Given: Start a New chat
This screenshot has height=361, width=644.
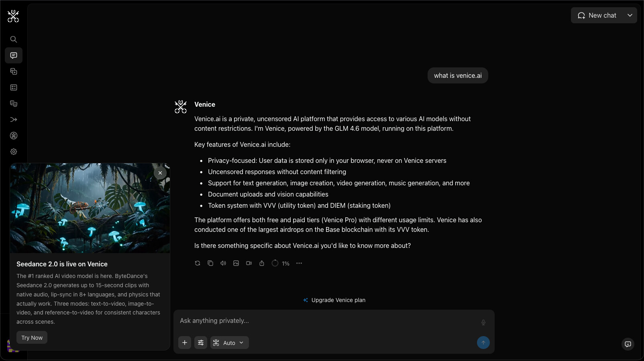Looking at the screenshot, I should [x=597, y=15].
